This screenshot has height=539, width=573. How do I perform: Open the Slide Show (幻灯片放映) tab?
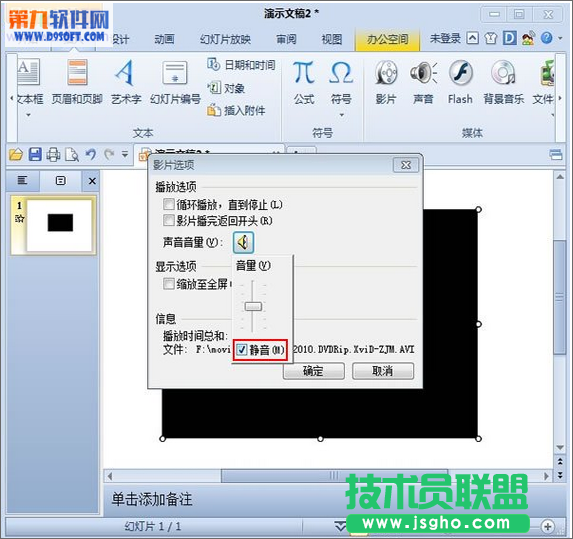click(x=225, y=39)
